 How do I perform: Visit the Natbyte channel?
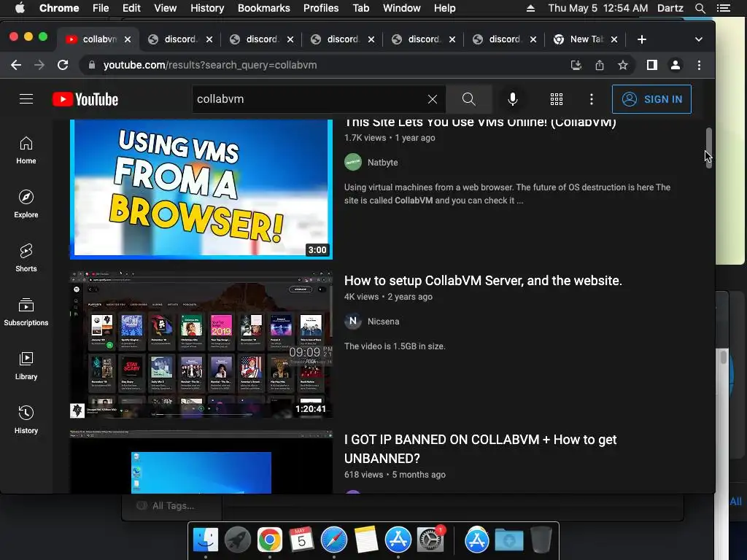382,163
